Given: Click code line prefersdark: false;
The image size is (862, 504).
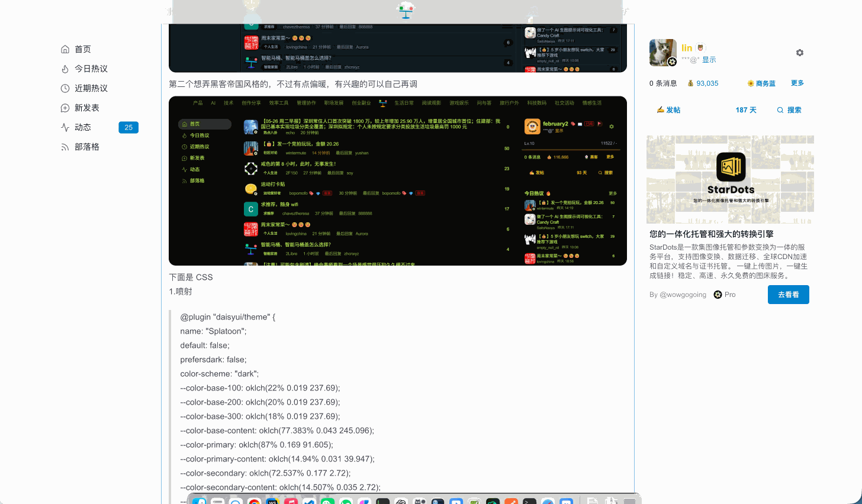Looking at the screenshot, I should [x=213, y=360].
